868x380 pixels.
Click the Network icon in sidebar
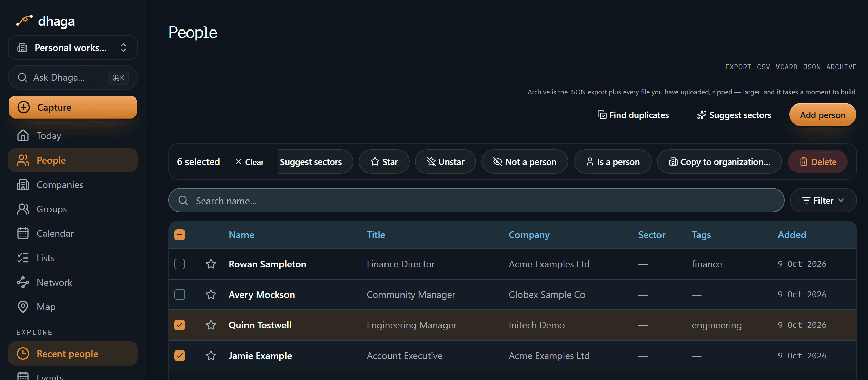[x=23, y=282]
